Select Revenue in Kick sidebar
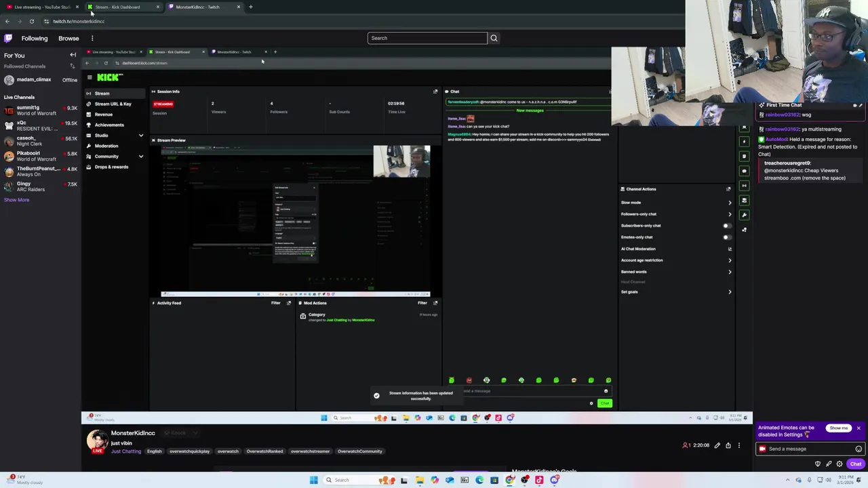This screenshot has height=488, width=868. (103, 115)
